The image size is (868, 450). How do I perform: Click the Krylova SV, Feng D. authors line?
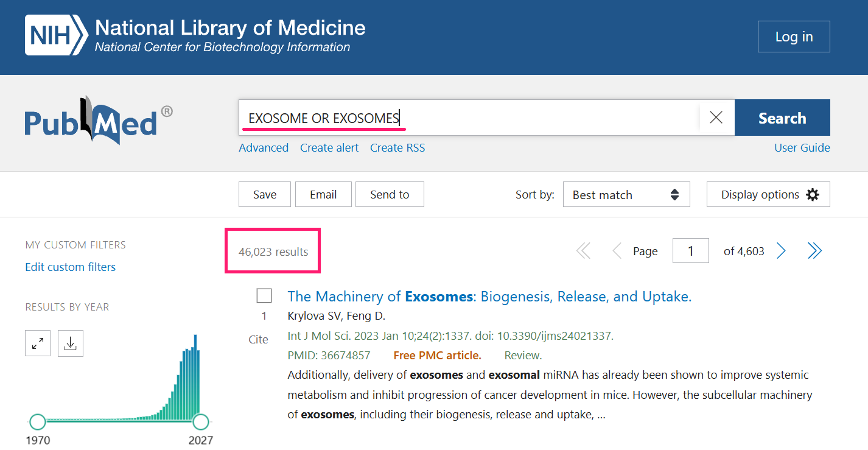[x=337, y=316]
